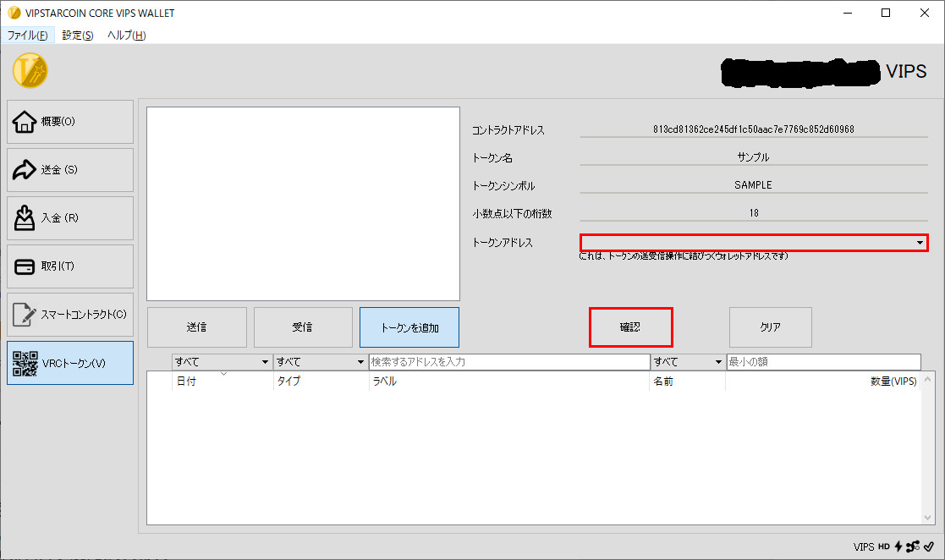Viewport: 945px width, 560px height.
Task: Open the 設定 settings menu
Action: [x=78, y=36]
